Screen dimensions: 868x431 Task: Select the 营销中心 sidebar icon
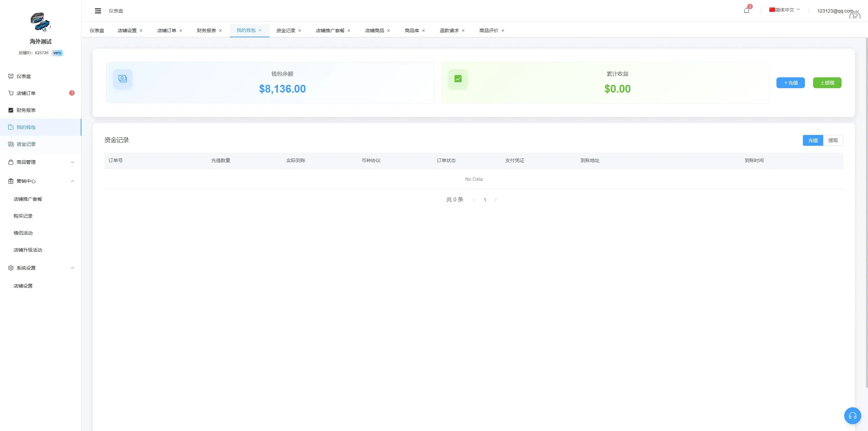(11, 181)
